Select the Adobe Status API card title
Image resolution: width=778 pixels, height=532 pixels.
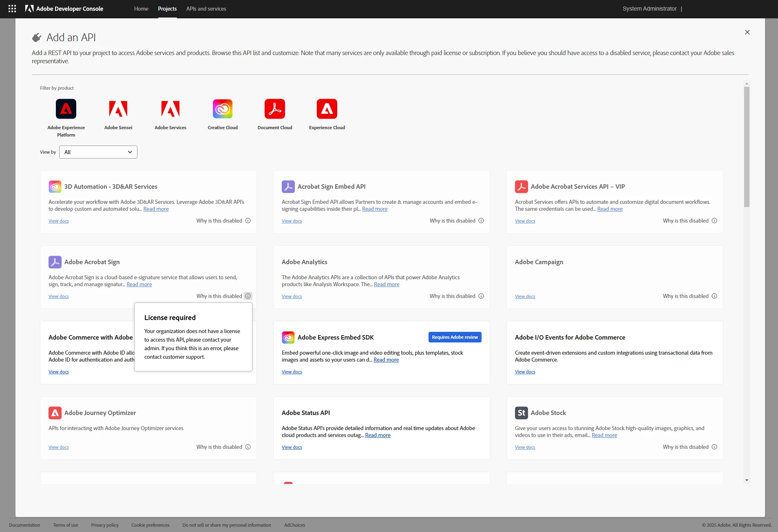(x=306, y=413)
